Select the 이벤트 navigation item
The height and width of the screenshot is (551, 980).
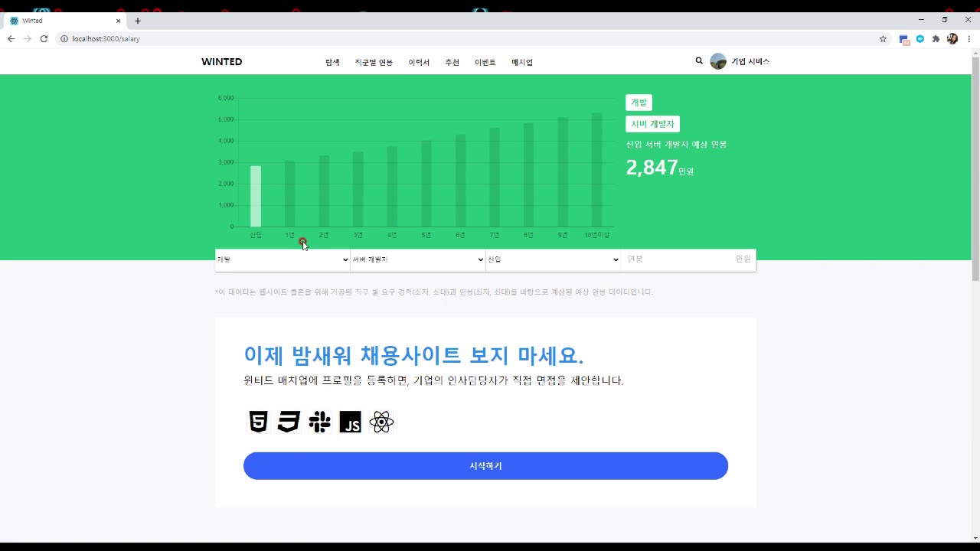pos(485,62)
